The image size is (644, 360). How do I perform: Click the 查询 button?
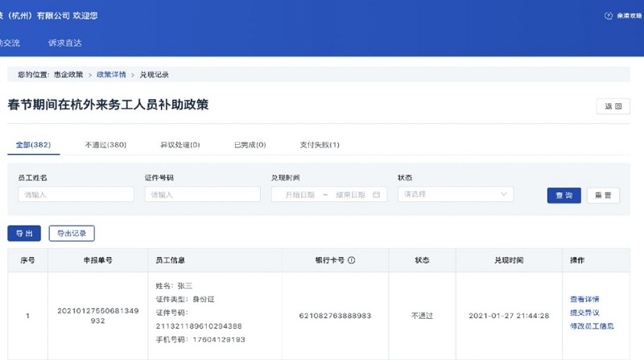pos(564,195)
